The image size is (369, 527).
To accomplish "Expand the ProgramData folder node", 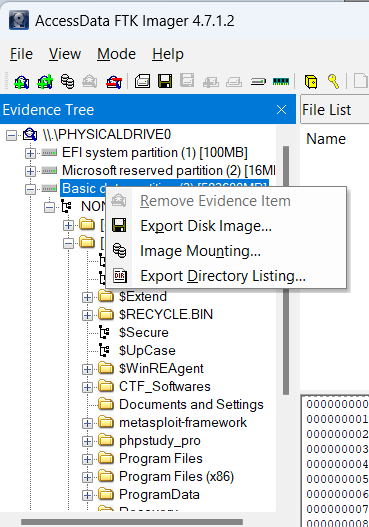I will (x=87, y=495).
